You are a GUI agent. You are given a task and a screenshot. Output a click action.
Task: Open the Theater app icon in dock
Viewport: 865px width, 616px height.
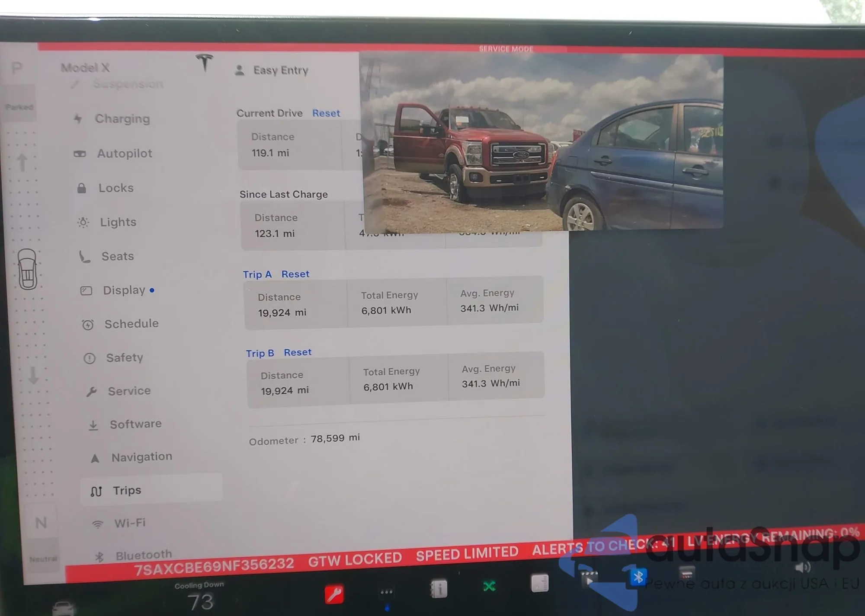pyautogui.click(x=589, y=578)
